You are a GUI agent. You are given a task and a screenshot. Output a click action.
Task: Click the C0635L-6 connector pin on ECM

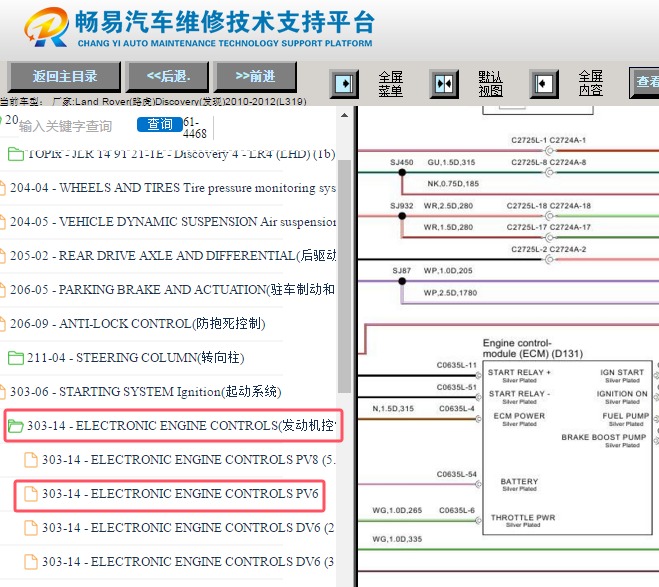point(478,521)
